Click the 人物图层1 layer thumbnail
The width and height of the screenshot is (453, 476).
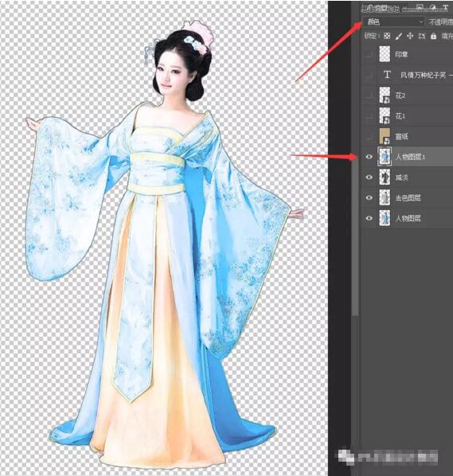coord(385,156)
